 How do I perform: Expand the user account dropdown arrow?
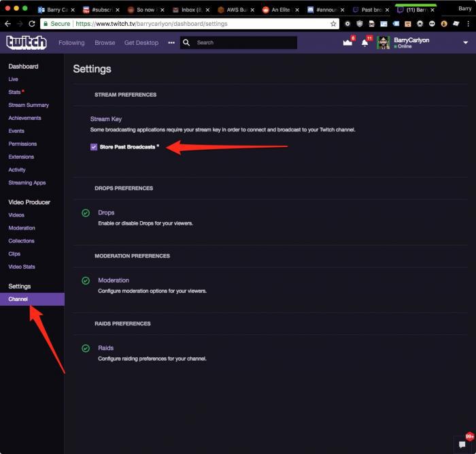tap(465, 43)
